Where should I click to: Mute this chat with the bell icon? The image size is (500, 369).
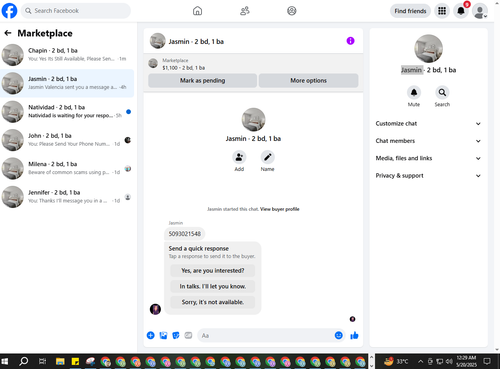click(414, 92)
